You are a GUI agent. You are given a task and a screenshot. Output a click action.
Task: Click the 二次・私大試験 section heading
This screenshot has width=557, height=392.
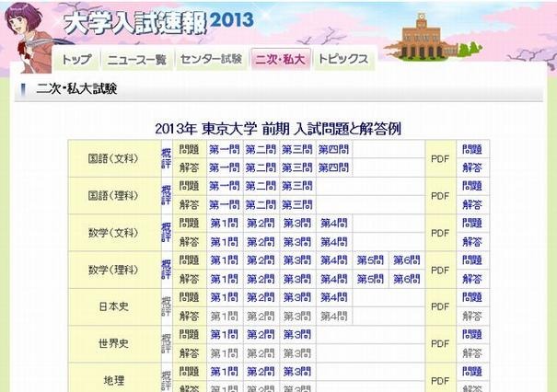click(76, 88)
